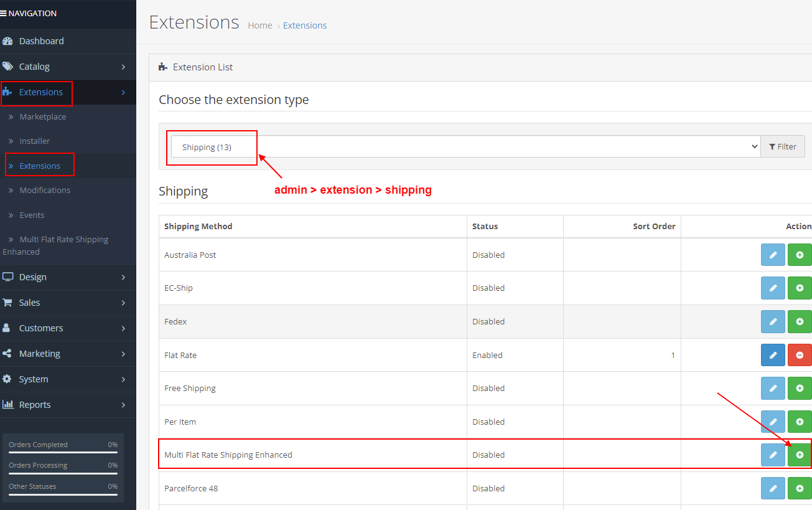Install the Multi Flat Rate Shipping Enhanced extension
Screen dimensions: 812x510
click(800, 455)
